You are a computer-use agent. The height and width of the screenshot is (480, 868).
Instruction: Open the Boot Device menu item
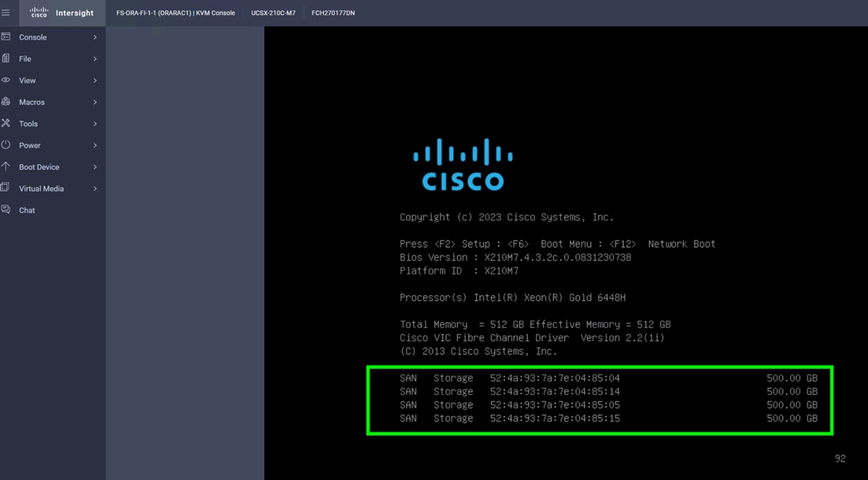click(x=52, y=167)
